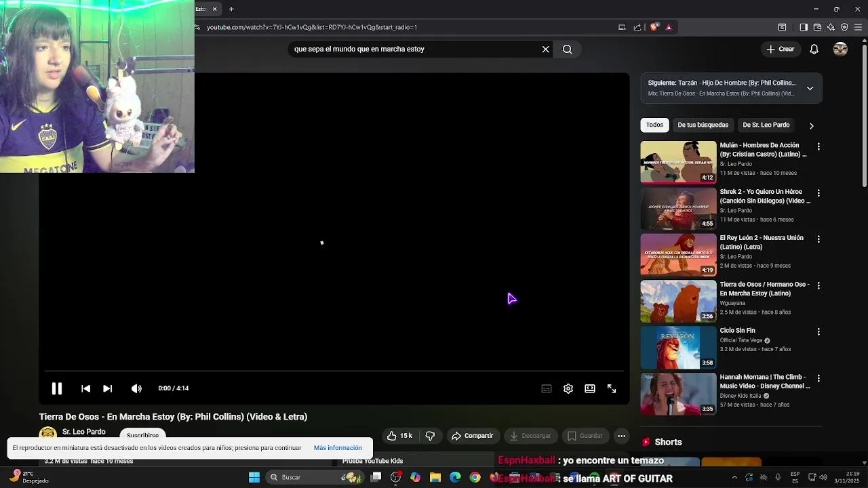The height and width of the screenshot is (488, 868).
Task: Open the cast screen icon in address bar
Action: (622, 27)
